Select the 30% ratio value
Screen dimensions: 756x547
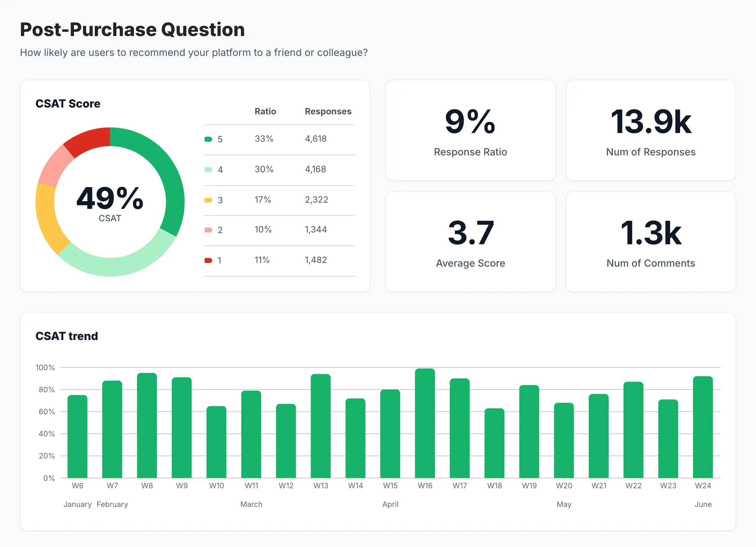[264, 169]
